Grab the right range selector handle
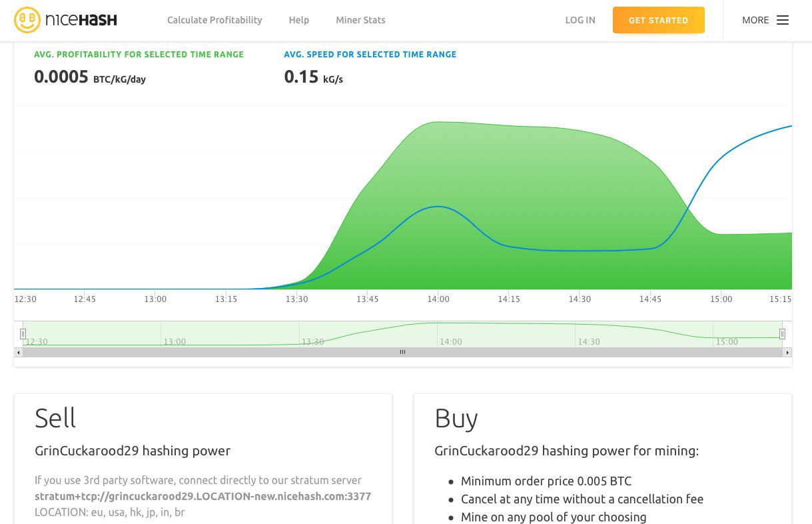 [782, 333]
